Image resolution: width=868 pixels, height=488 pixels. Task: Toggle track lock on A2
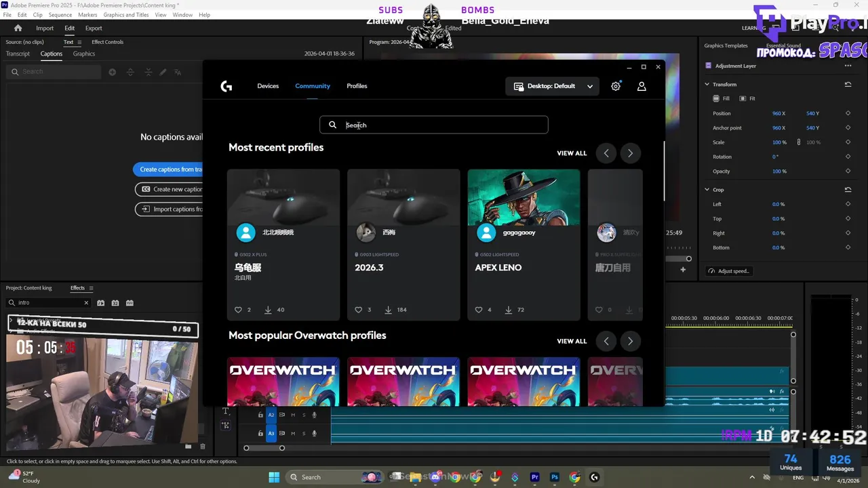tap(260, 415)
